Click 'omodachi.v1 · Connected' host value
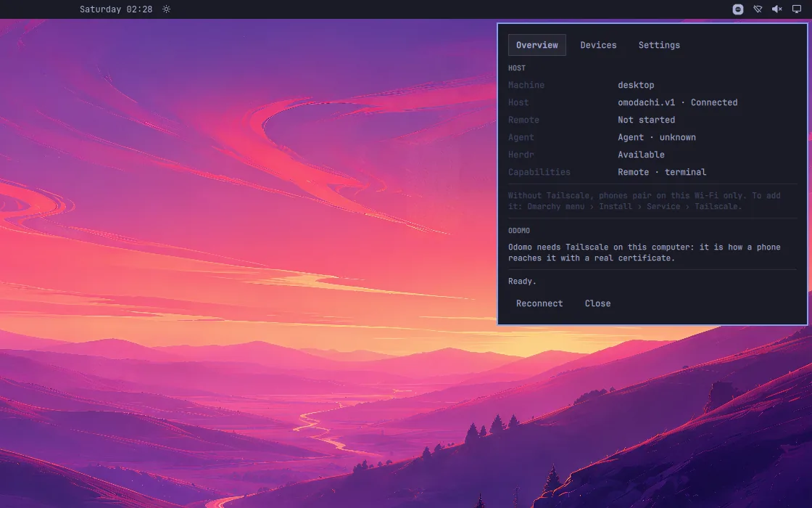The height and width of the screenshot is (508, 812). tap(677, 102)
